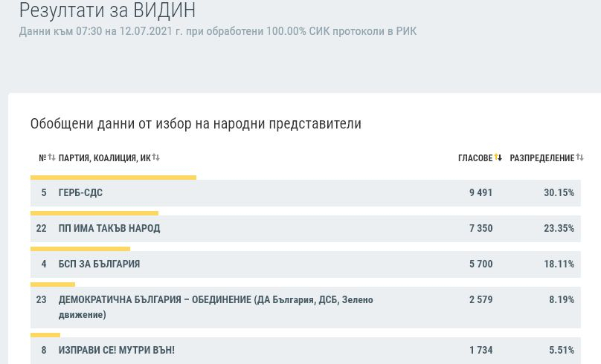Image resolution: width=601 pixels, height=364 pixels.
Task: Toggle sort arrows beside ГЛАСОВЕ
Action: pos(498,157)
